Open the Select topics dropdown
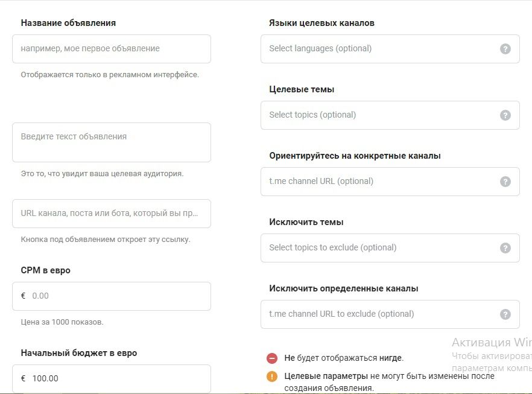This screenshot has width=532, height=394. tap(380, 115)
